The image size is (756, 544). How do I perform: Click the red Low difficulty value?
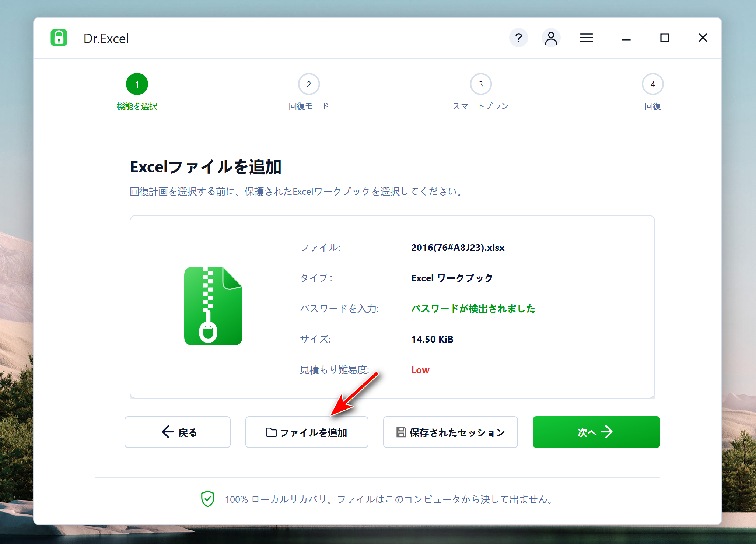point(420,370)
